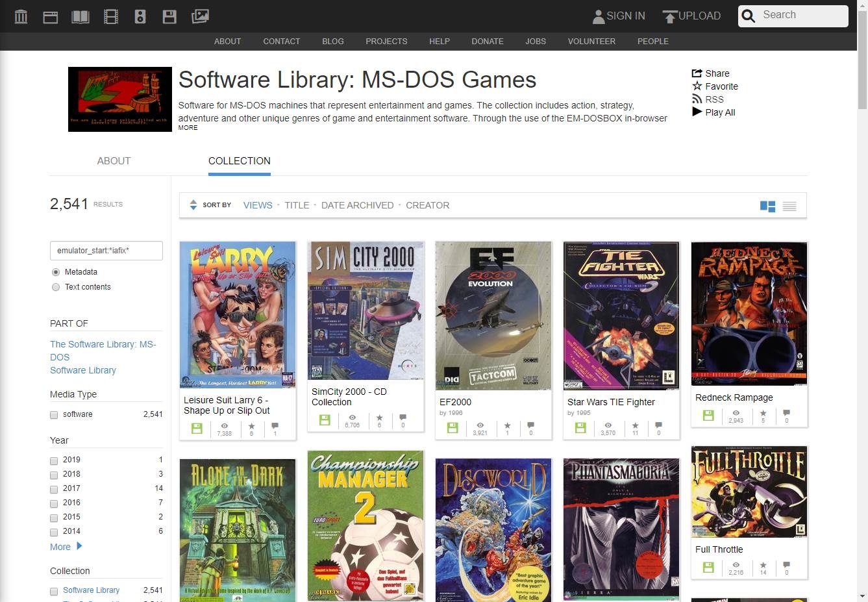Open The Software Library: MS-DOS link

[103, 351]
